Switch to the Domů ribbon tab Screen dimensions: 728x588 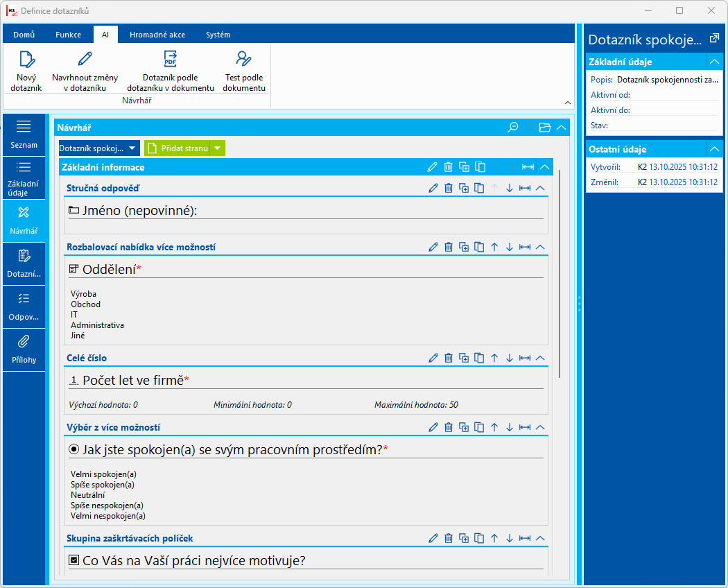click(x=24, y=35)
